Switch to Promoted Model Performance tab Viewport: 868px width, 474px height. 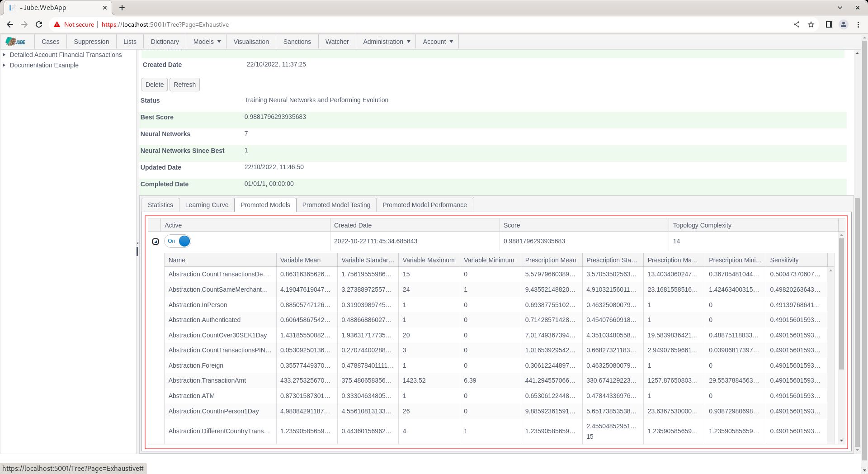click(425, 205)
